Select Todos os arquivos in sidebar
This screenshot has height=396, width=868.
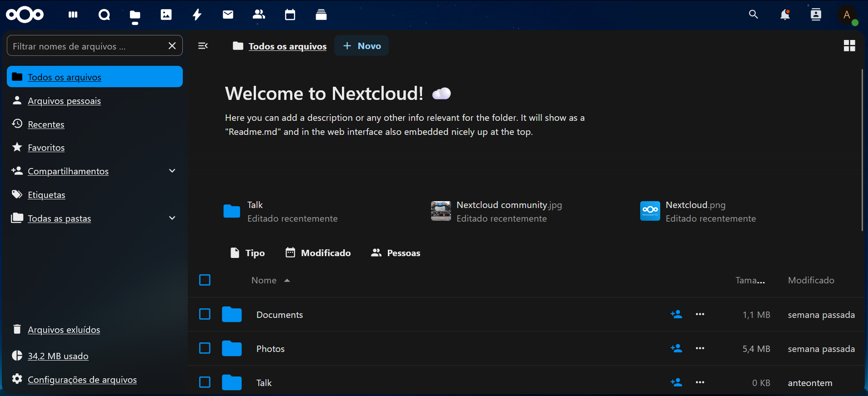tap(95, 77)
